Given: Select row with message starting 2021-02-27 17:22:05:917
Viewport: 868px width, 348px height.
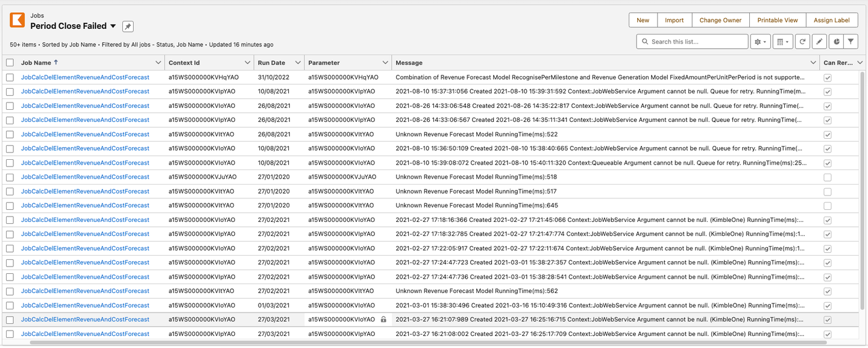Looking at the screenshot, I should pyautogui.click(x=10, y=248).
